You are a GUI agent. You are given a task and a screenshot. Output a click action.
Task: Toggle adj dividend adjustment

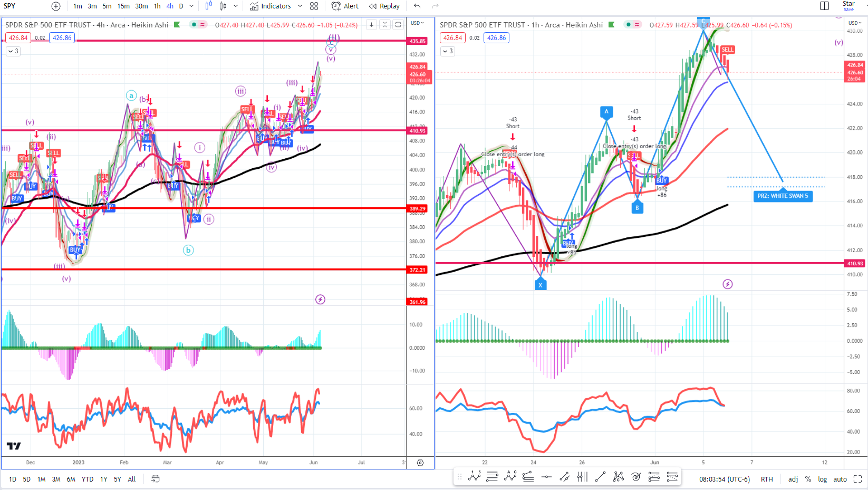793,479
